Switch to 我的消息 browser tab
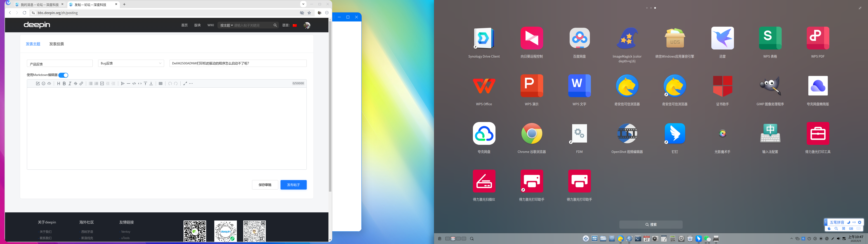 [39, 5]
